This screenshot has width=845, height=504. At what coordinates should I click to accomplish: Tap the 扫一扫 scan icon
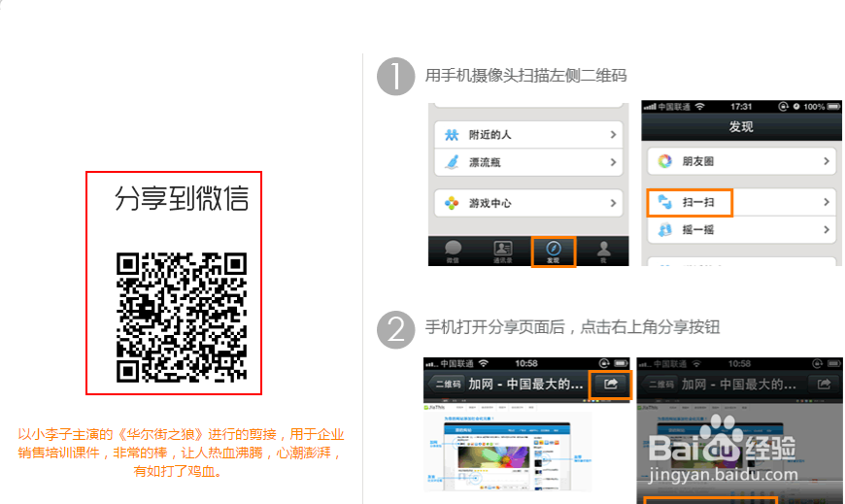click(x=665, y=202)
